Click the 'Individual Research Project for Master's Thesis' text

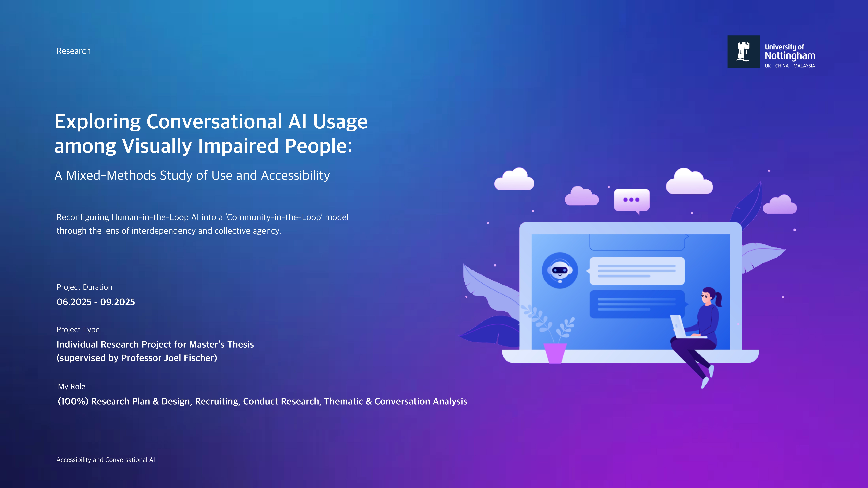(155, 344)
